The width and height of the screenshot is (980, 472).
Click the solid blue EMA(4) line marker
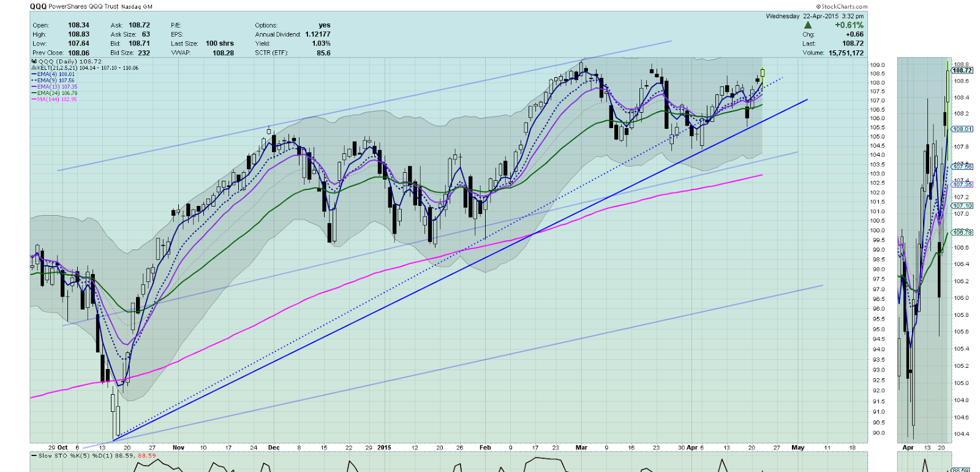34,74
